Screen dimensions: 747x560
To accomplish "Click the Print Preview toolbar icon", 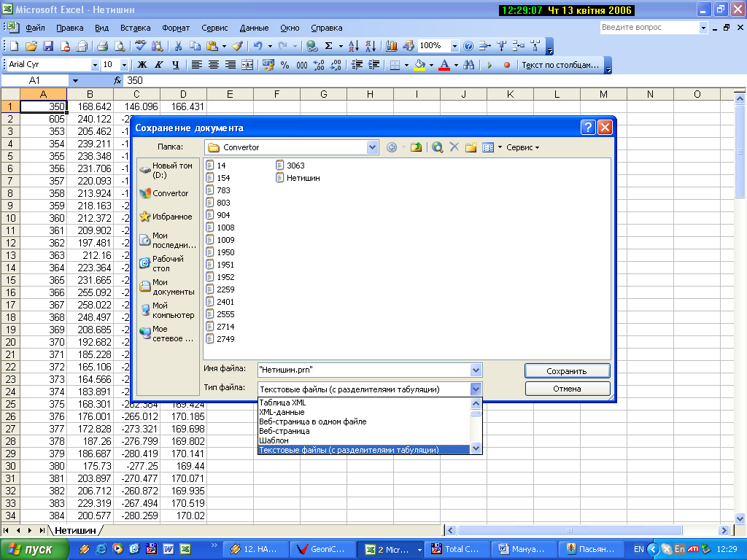I will [x=120, y=46].
